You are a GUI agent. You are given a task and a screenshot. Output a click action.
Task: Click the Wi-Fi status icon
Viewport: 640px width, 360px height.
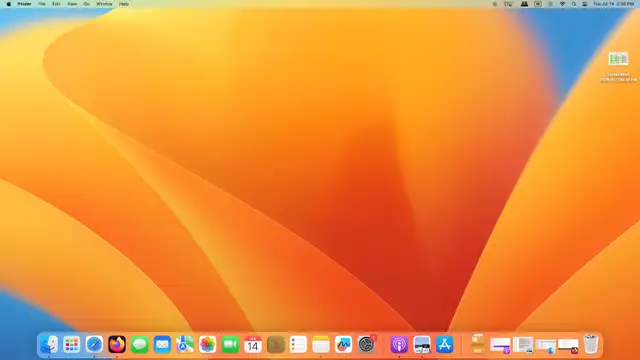(x=562, y=4)
